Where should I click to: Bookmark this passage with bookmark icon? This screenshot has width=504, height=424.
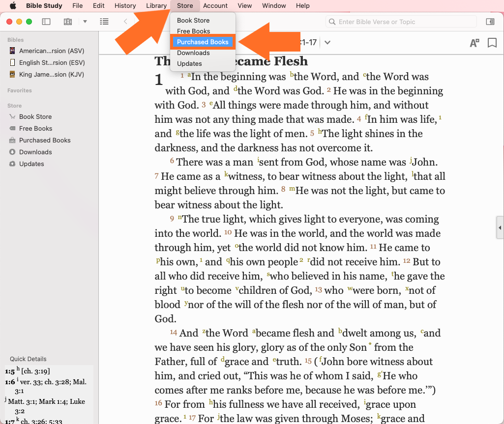tap(492, 43)
